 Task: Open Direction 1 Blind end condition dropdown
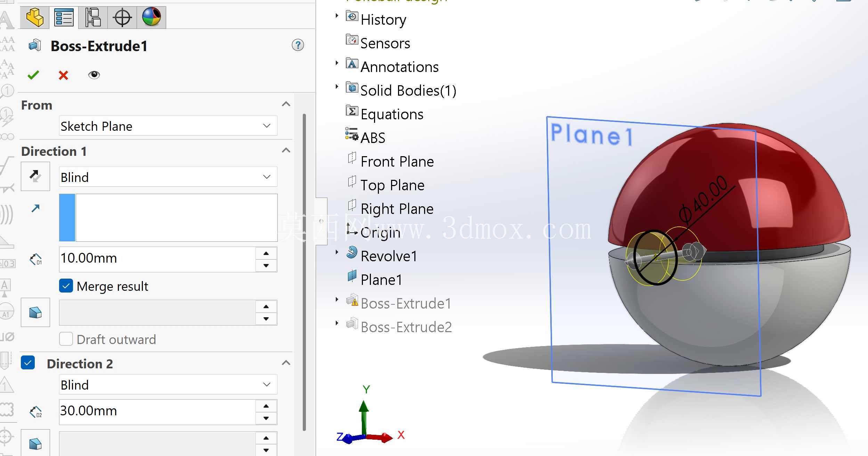(x=168, y=177)
